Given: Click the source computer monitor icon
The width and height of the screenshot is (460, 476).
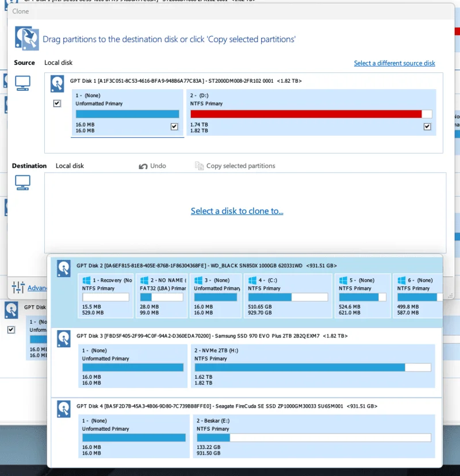Looking at the screenshot, I should pyautogui.click(x=22, y=83).
